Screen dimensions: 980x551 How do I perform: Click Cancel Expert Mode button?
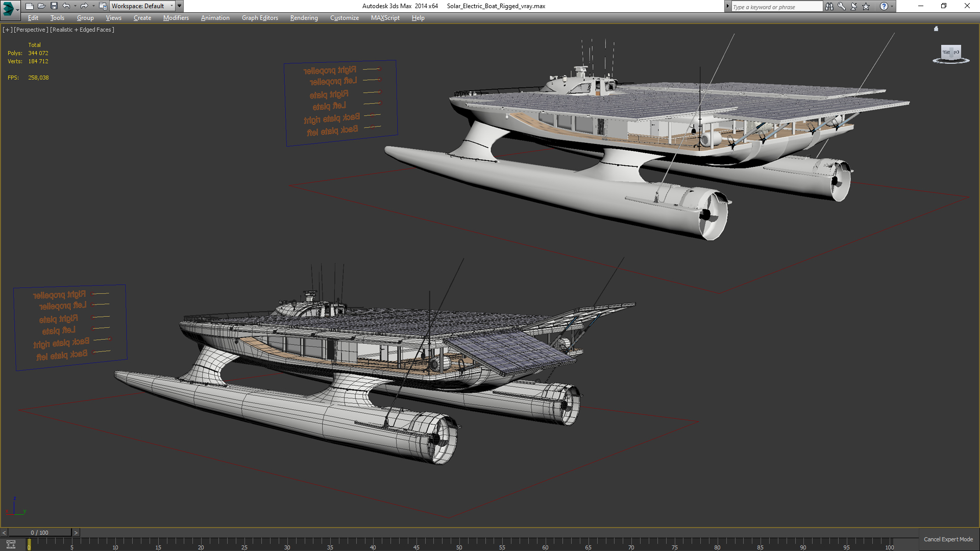[948, 539]
